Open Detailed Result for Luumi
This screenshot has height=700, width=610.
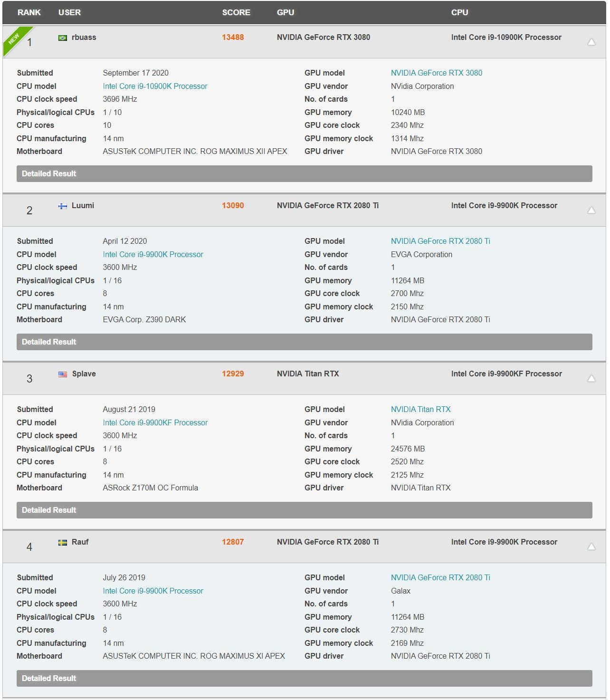pyautogui.click(x=304, y=342)
